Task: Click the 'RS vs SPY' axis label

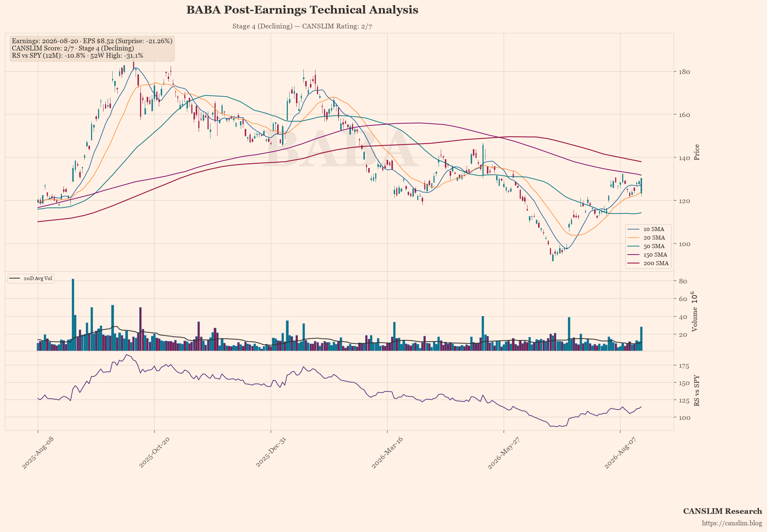Action: pos(697,391)
